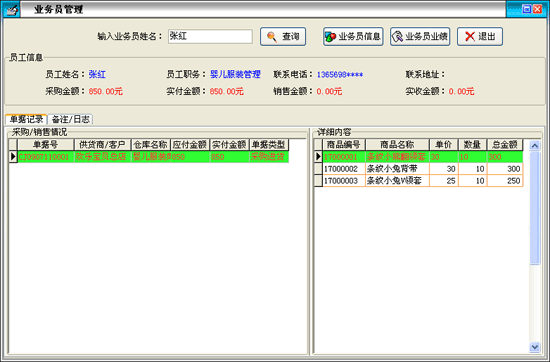Click the 供货商/客户 column header
550x362 pixels.
click(102, 145)
